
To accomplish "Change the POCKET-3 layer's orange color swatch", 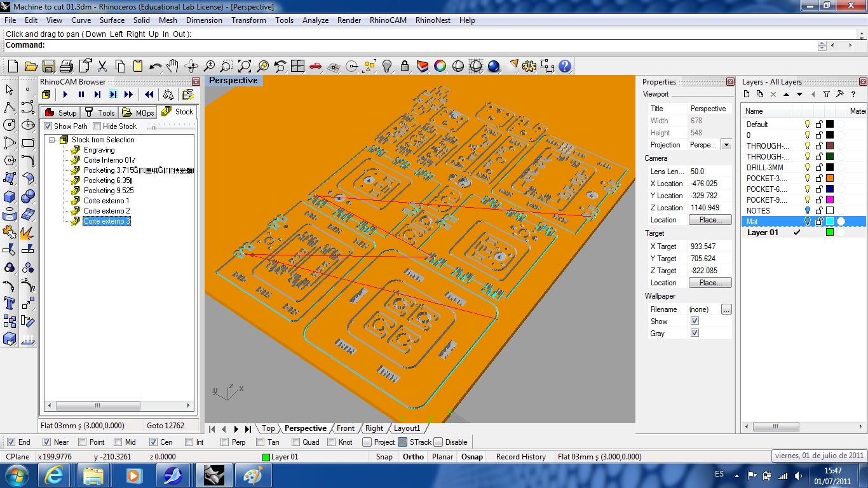I will point(830,178).
